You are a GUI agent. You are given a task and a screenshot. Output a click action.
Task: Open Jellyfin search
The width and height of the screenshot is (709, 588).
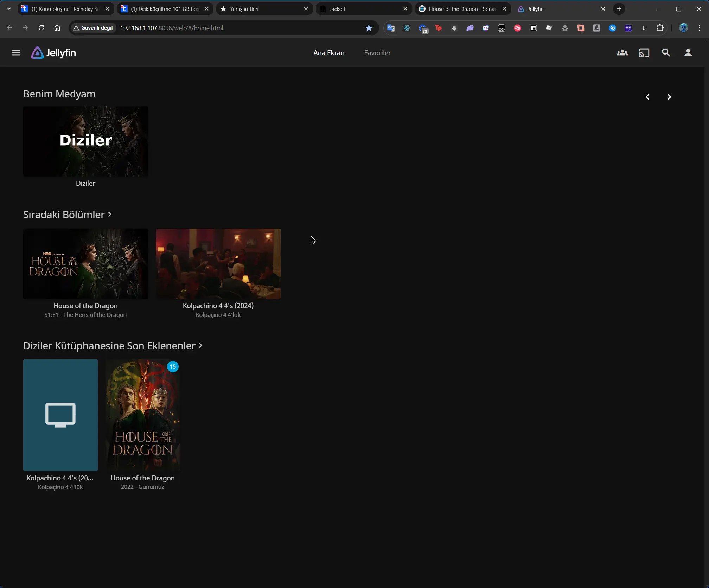pos(666,53)
